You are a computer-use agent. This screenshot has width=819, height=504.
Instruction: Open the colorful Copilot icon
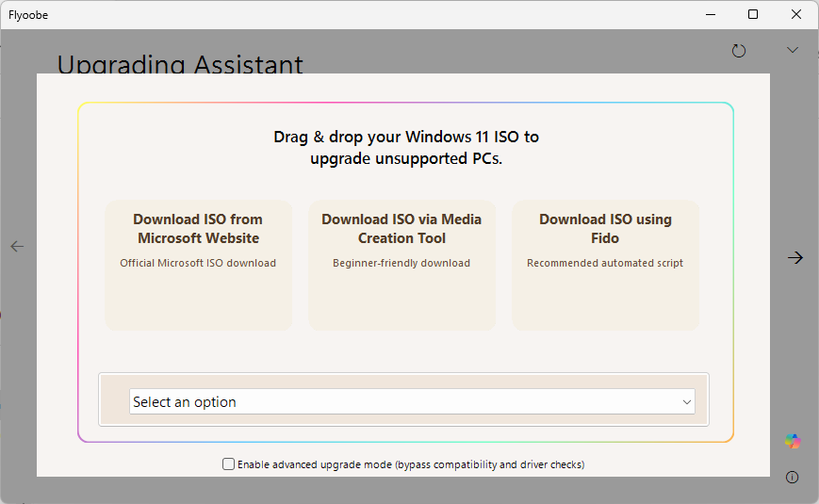(793, 441)
